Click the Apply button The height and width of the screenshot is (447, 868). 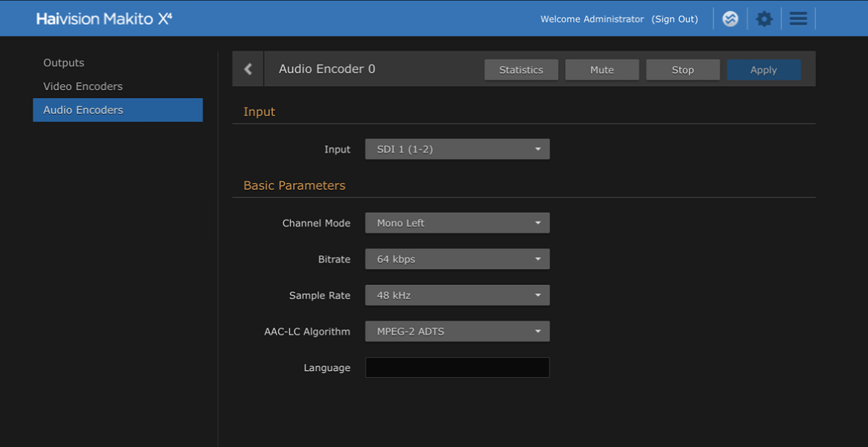pos(763,70)
